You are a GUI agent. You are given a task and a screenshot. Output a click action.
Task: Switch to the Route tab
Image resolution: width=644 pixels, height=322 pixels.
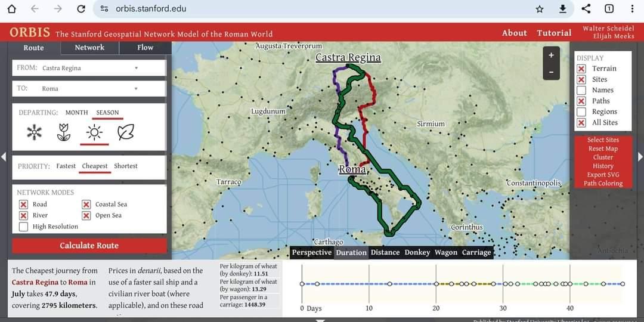[x=33, y=48]
